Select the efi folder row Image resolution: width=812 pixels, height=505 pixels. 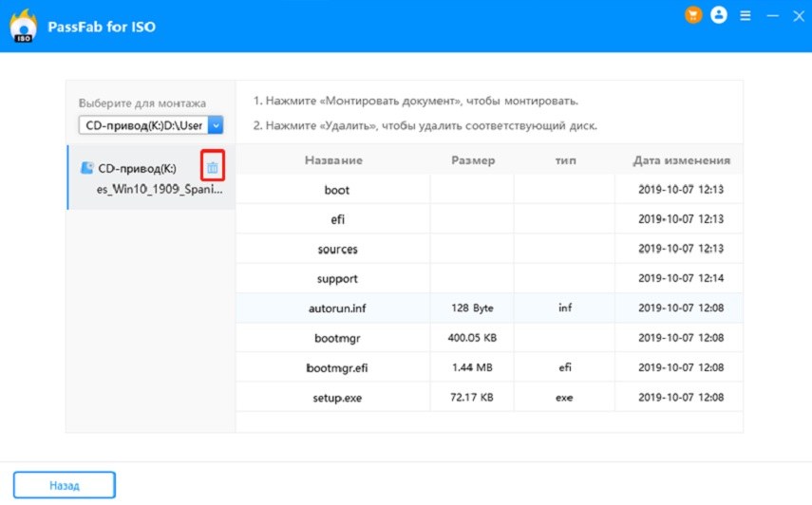(x=489, y=219)
